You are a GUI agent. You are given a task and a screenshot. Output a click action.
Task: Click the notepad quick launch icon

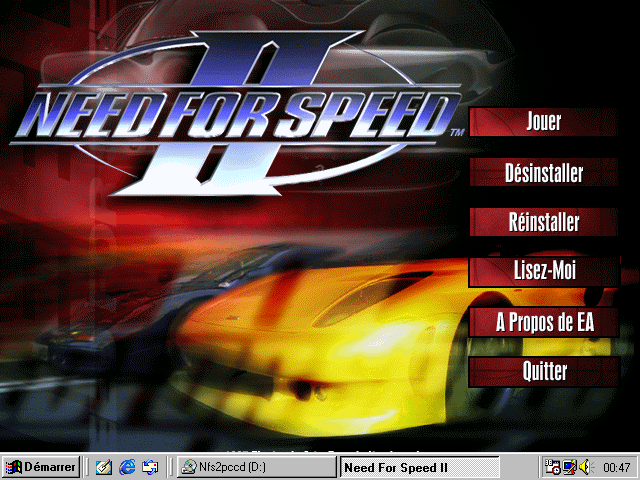(x=104, y=467)
